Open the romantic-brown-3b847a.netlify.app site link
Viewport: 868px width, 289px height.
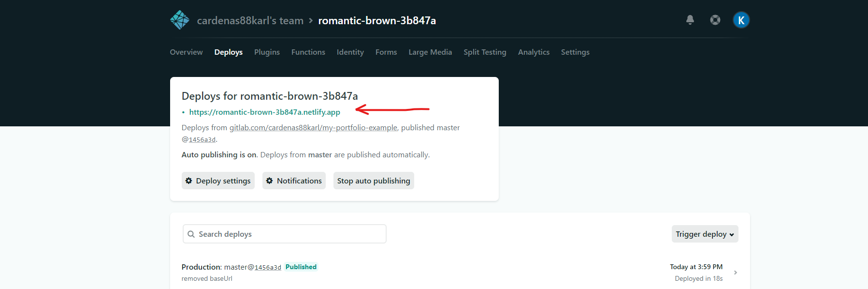pos(264,112)
